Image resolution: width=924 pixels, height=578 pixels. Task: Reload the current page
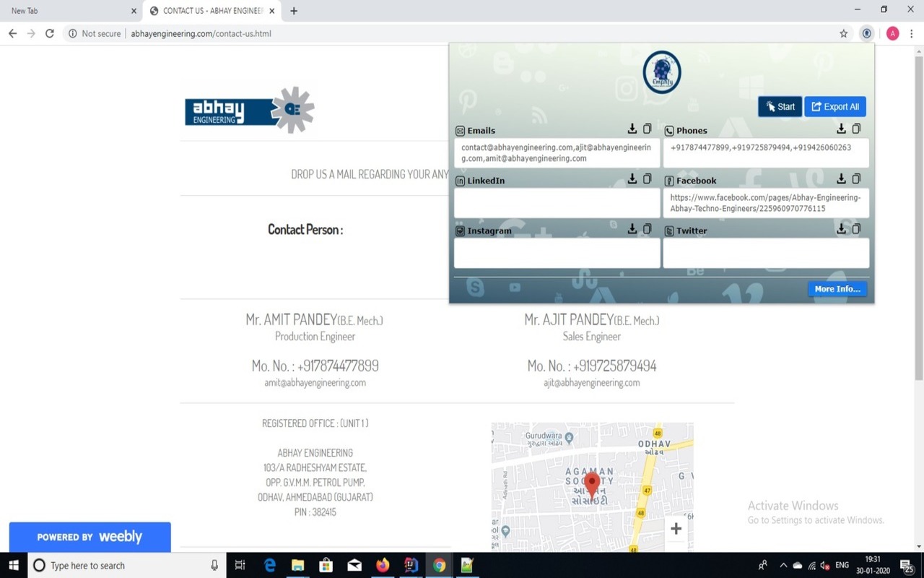coord(50,33)
